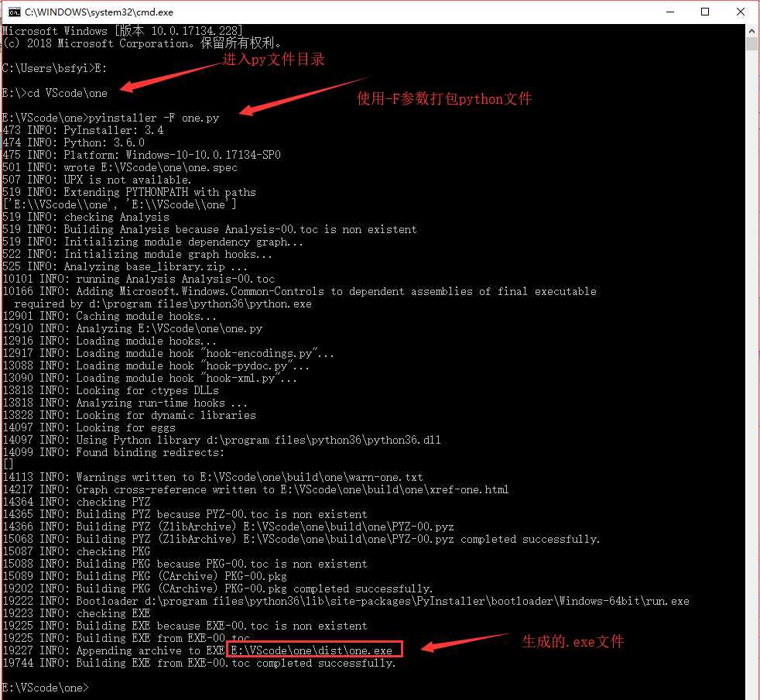Minimize the cmd.exe window
760x700 pixels.
coord(670,12)
